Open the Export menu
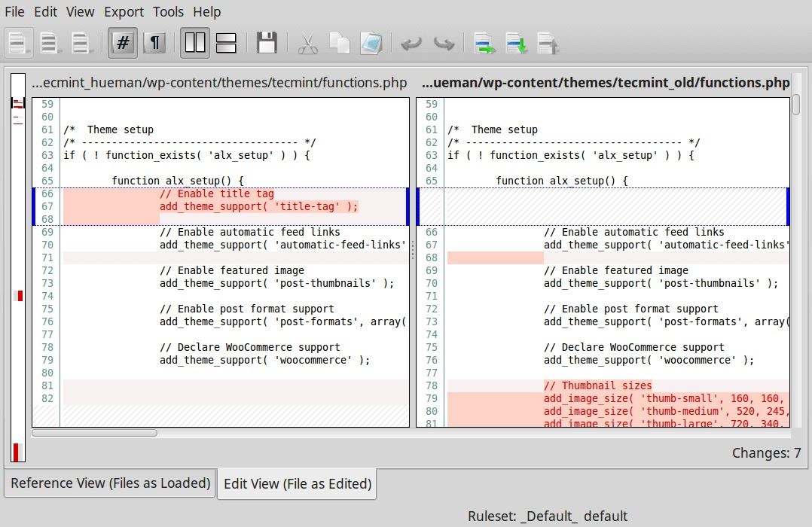The image size is (812, 527). click(124, 11)
